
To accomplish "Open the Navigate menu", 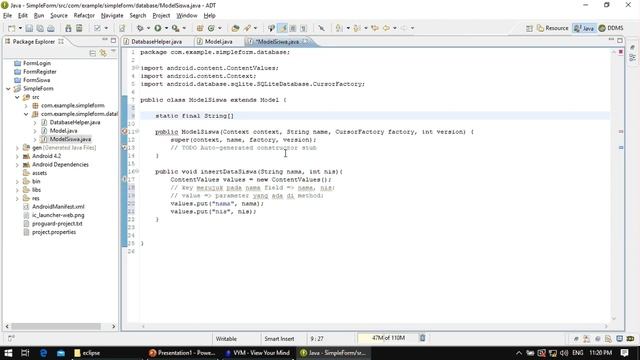I will coord(112,16).
